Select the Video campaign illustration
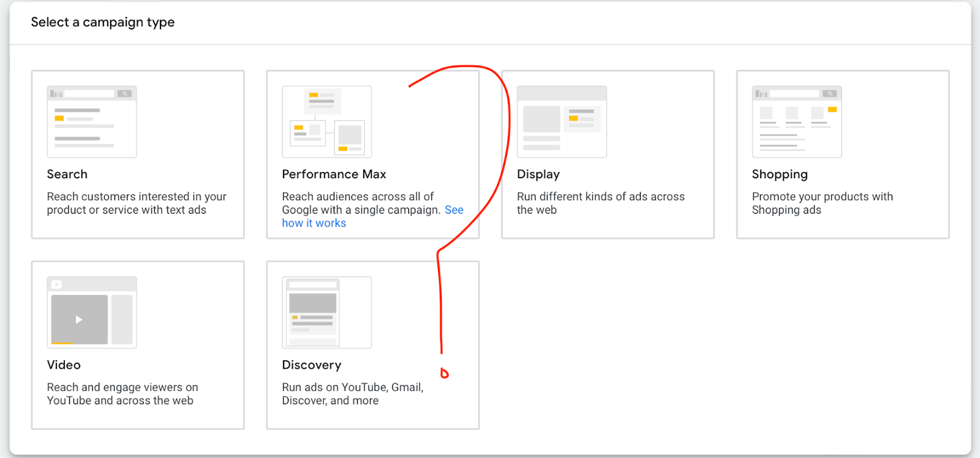 (92, 312)
